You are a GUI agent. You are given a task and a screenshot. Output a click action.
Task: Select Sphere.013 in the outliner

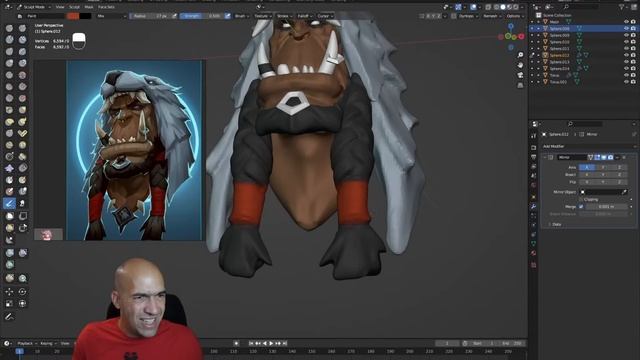(x=559, y=62)
